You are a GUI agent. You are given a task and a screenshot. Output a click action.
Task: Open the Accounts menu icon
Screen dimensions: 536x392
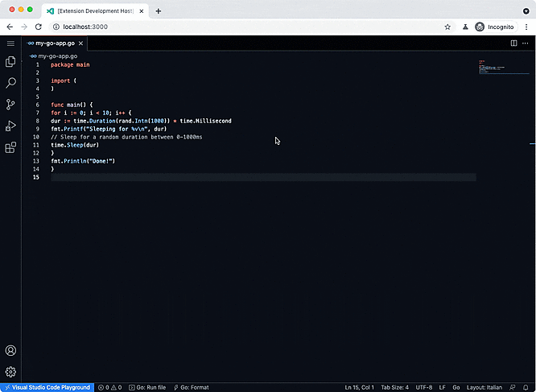[10, 350]
